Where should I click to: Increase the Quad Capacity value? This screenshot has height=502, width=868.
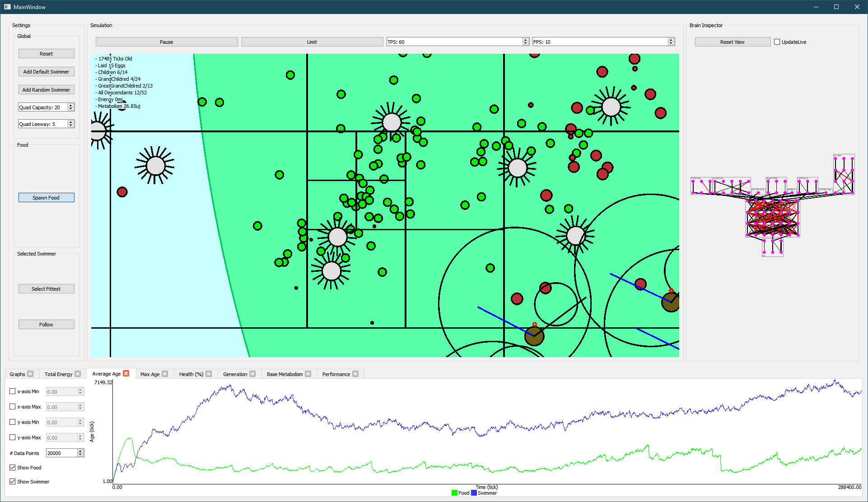[71, 105]
